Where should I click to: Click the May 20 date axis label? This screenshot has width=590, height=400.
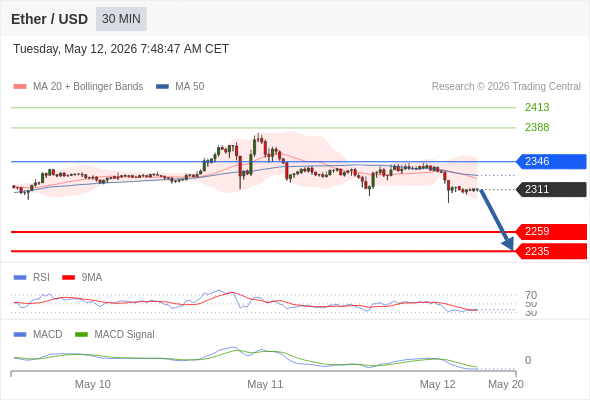pyautogui.click(x=506, y=384)
